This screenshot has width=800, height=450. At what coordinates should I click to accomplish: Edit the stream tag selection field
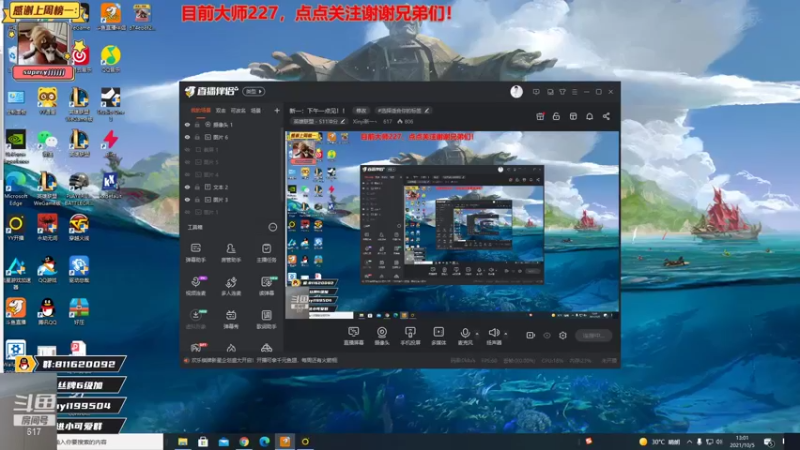403,110
